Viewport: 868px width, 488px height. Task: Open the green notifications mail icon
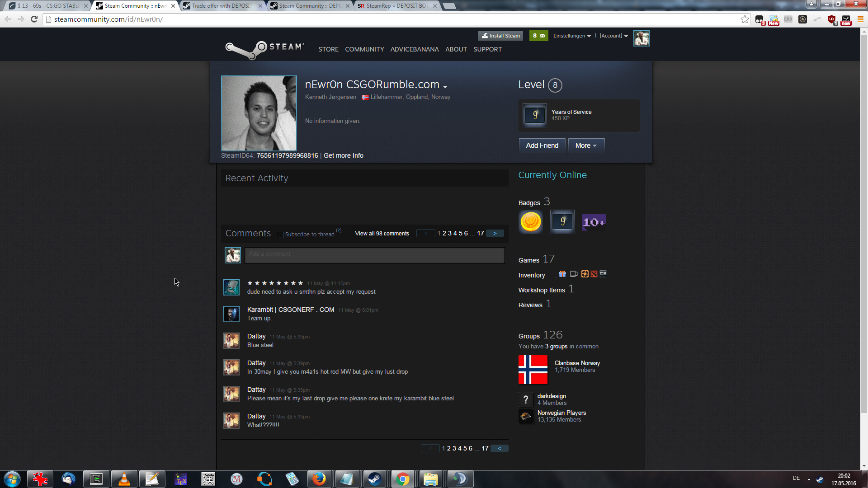(538, 36)
